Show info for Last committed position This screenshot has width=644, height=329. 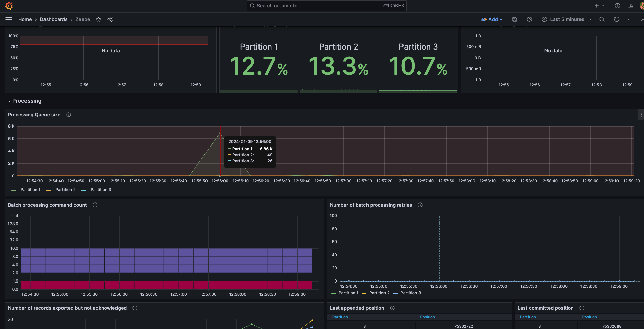click(x=582, y=308)
